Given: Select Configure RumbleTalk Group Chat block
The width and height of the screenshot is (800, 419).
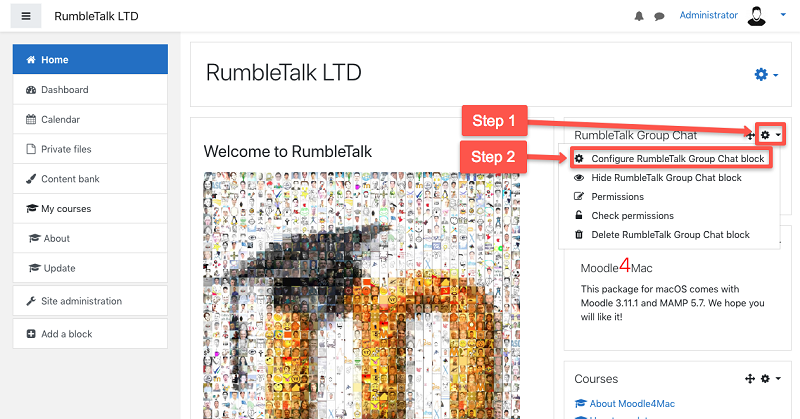Looking at the screenshot, I should click(670, 159).
